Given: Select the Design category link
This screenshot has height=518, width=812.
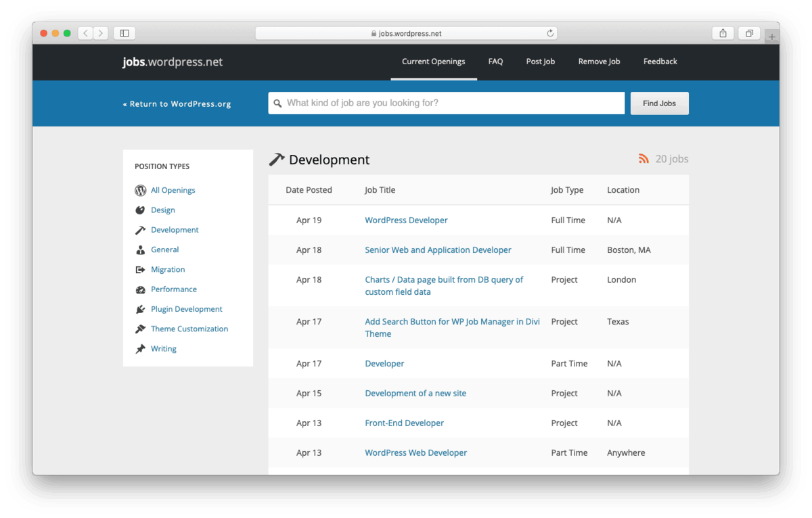Looking at the screenshot, I should [x=163, y=210].
